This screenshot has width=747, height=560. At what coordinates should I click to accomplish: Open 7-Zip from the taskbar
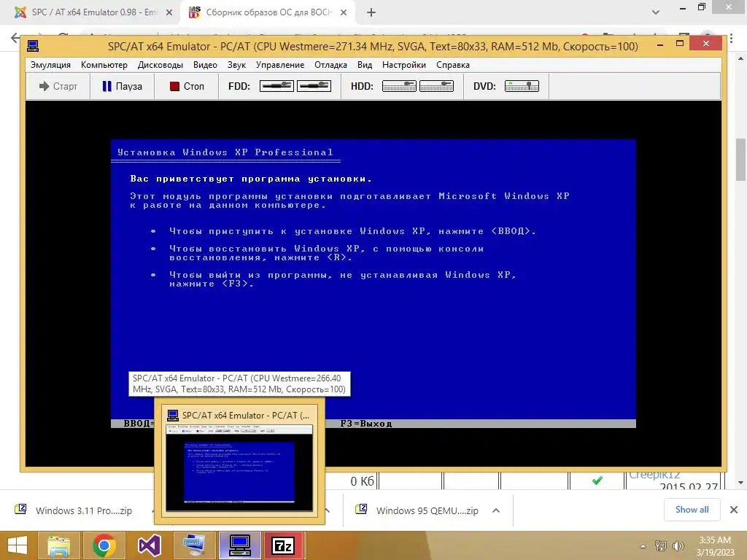click(x=283, y=545)
